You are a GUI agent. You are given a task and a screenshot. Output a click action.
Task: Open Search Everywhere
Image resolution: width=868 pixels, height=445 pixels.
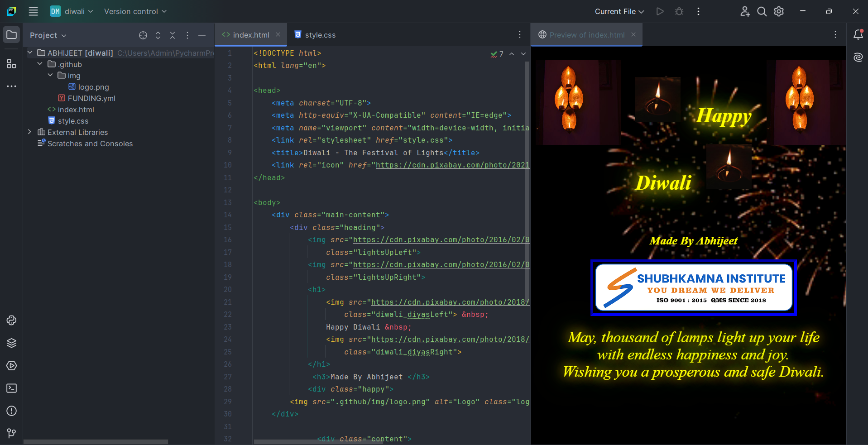click(x=762, y=11)
